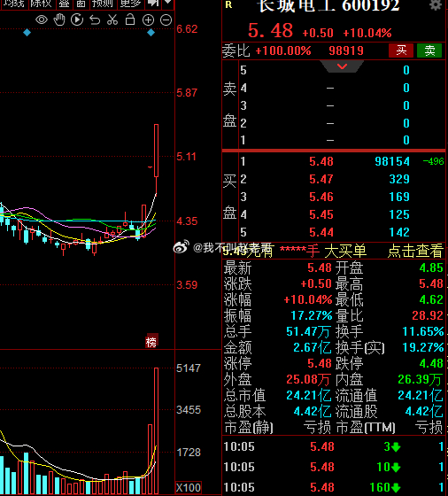Image resolution: width=448 pixels, height=496 pixels.
Task: Toggle the padlock lock icon
Action: point(130,19)
